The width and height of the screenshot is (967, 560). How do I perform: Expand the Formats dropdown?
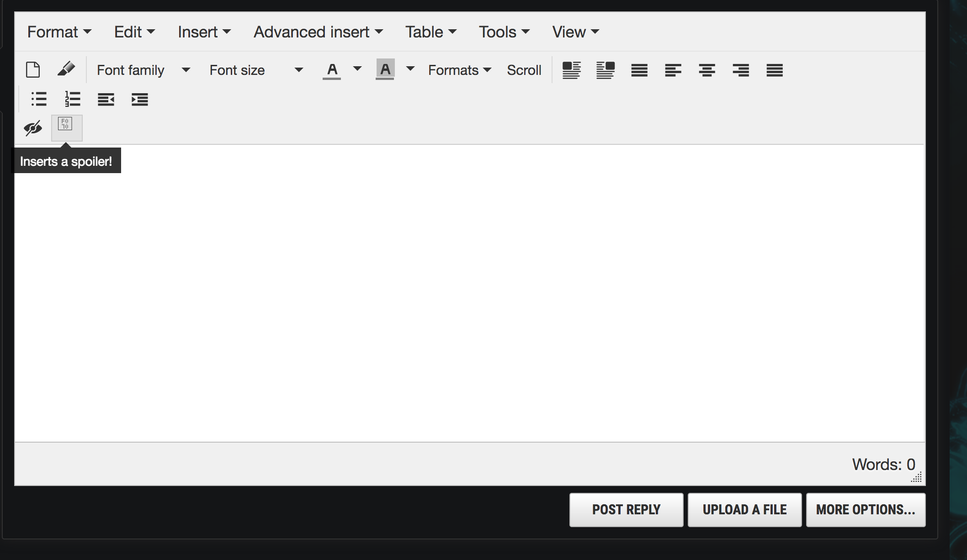(x=459, y=70)
